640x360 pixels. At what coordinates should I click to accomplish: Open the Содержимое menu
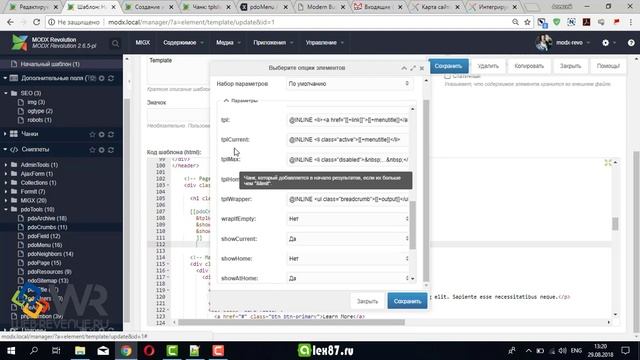click(183, 42)
